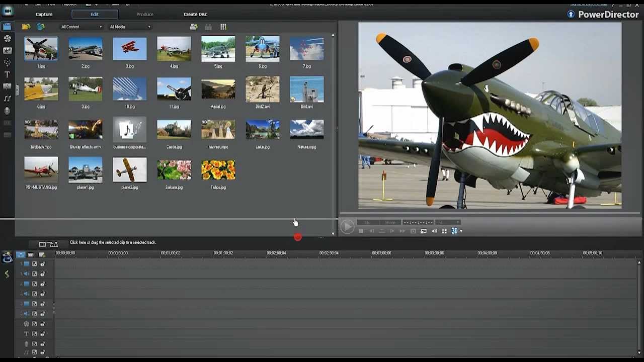
Task: Click the preview timecode field
Action: (x=418, y=222)
